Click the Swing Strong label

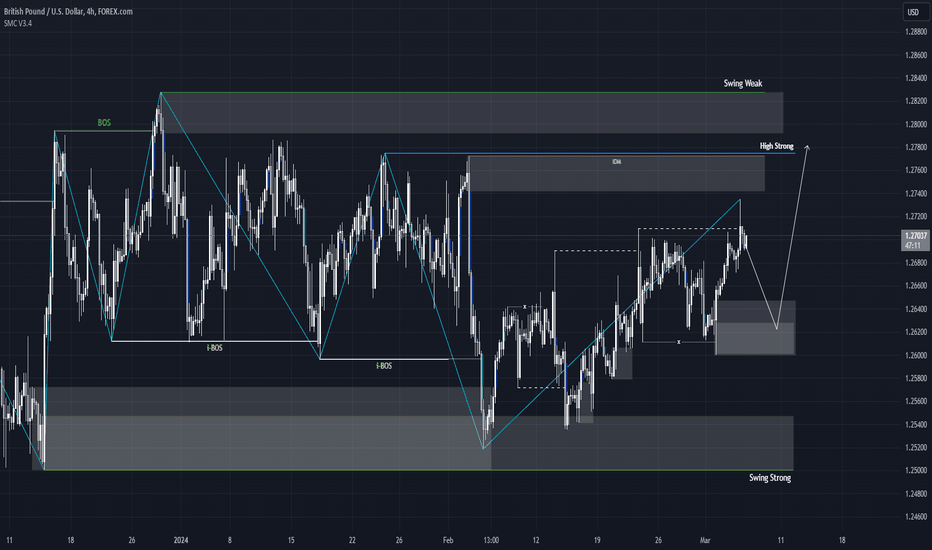tap(770, 477)
